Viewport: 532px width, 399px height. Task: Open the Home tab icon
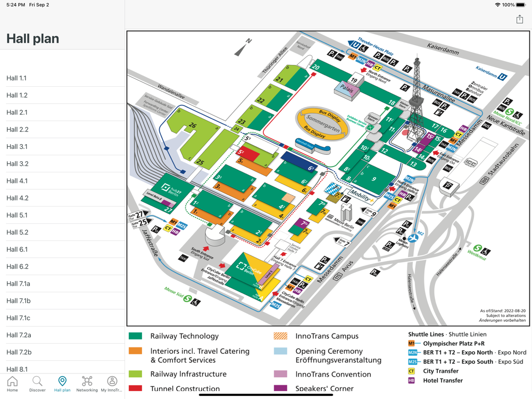[x=12, y=381]
